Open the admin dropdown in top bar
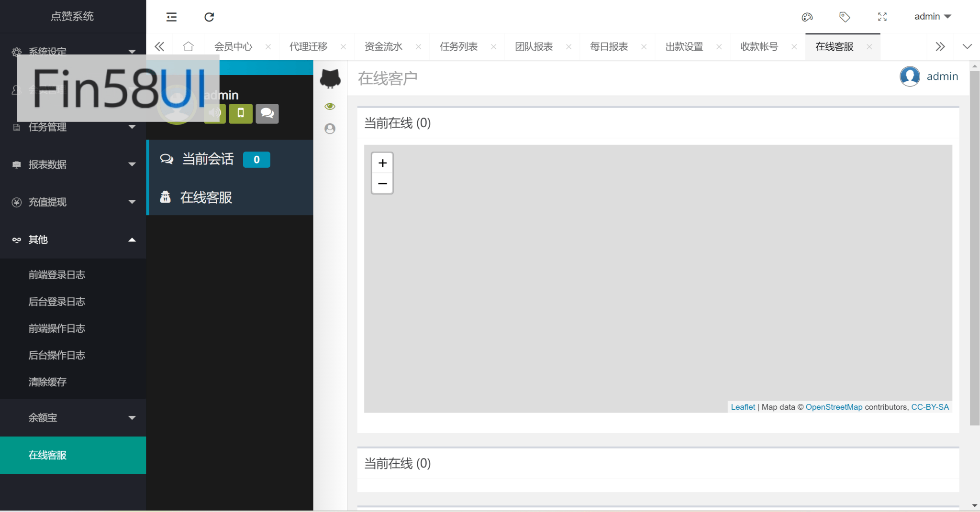The image size is (980, 512). [x=932, y=17]
